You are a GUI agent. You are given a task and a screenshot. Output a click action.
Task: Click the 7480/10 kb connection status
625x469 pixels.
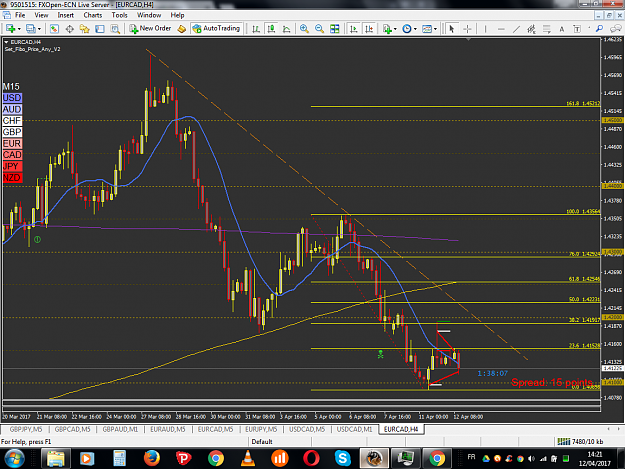pos(580,442)
